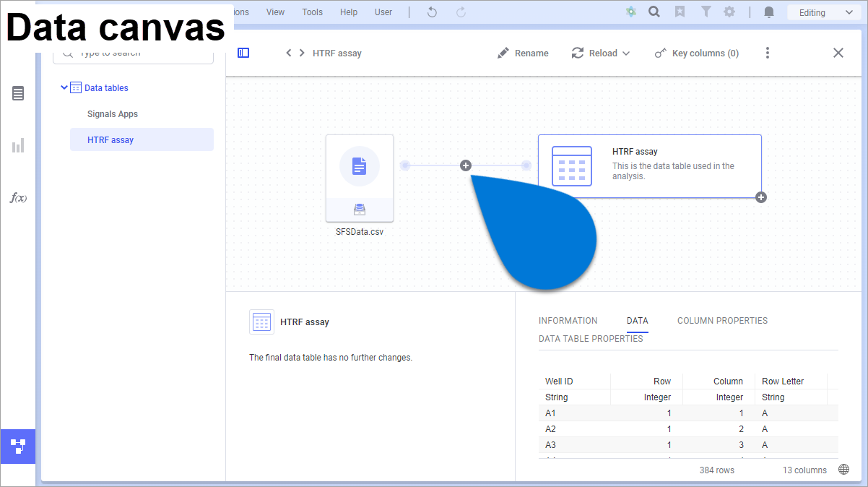
Task: Select the HTRF assay final table node
Action: 650,165
